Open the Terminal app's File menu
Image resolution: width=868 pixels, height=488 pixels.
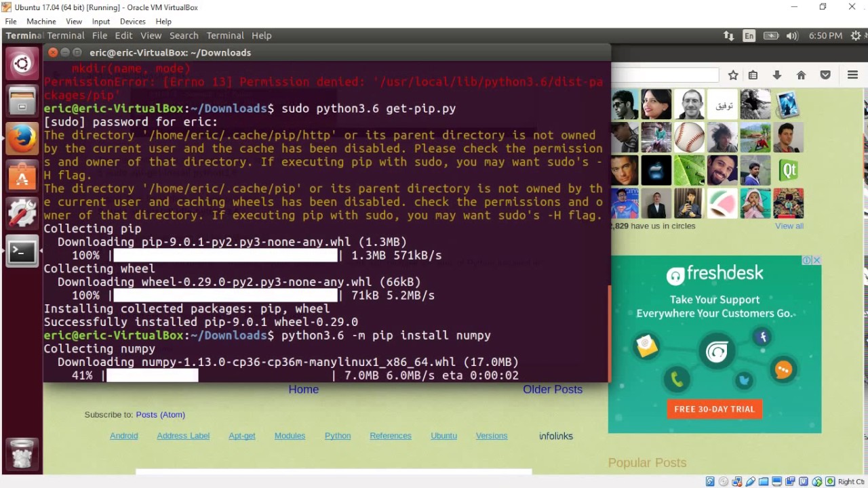coord(100,36)
